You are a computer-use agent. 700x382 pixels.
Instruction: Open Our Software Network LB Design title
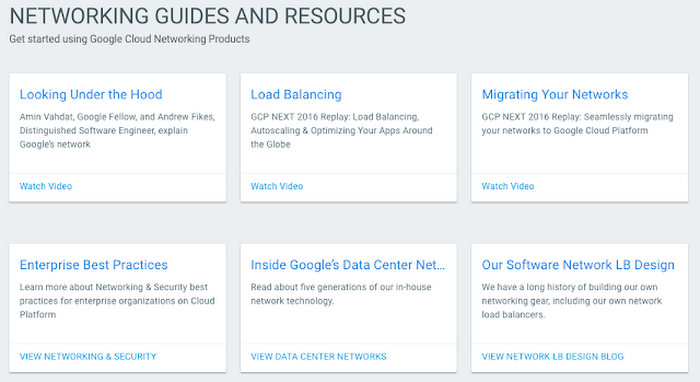tap(578, 265)
